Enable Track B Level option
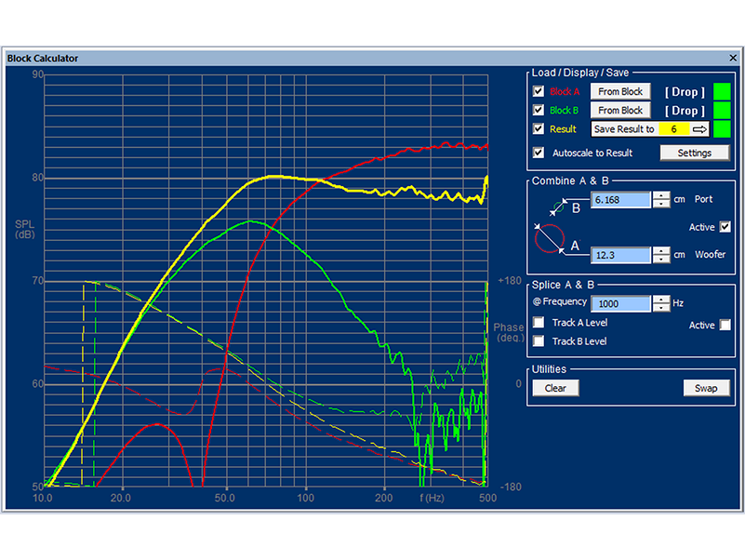The height and width of the screenshot is (560, 745). pos(538,341)
